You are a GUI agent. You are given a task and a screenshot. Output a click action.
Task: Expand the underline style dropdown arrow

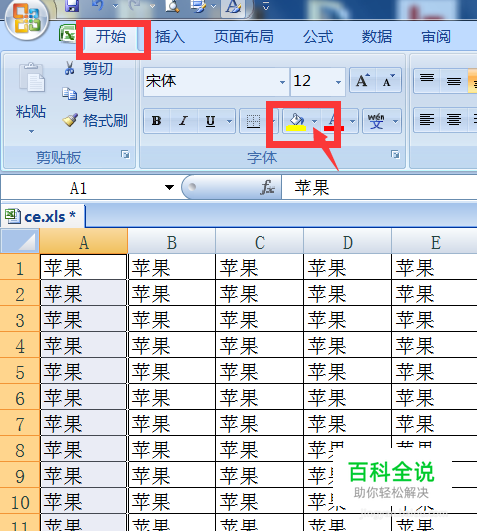click(x=230, y=121)
